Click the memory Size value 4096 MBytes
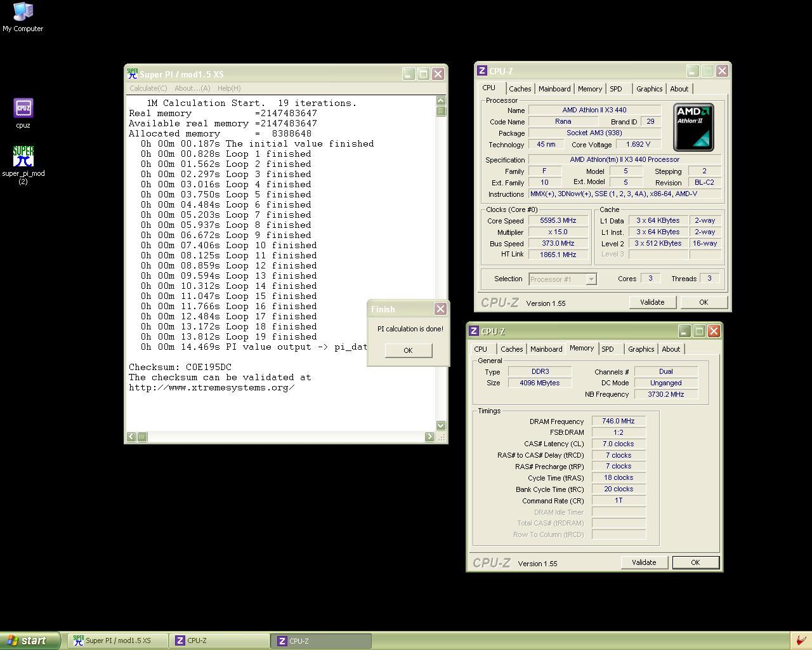 [540, 383]
